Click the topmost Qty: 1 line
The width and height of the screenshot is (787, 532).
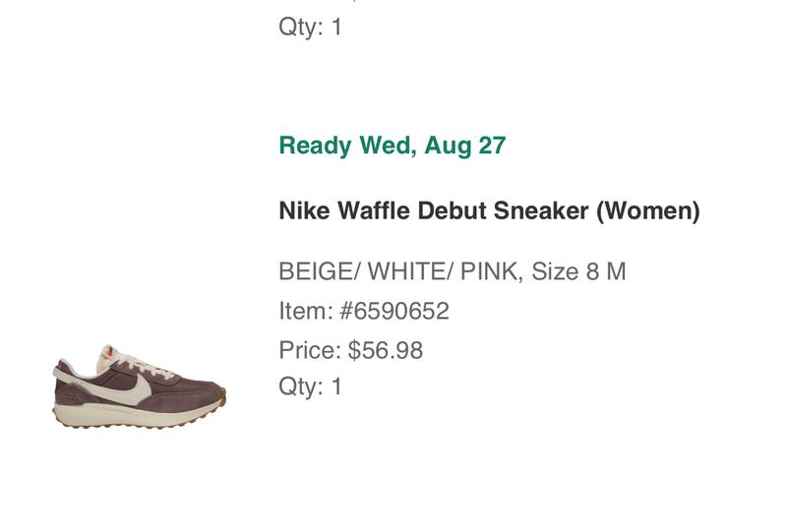pos(310,27)
